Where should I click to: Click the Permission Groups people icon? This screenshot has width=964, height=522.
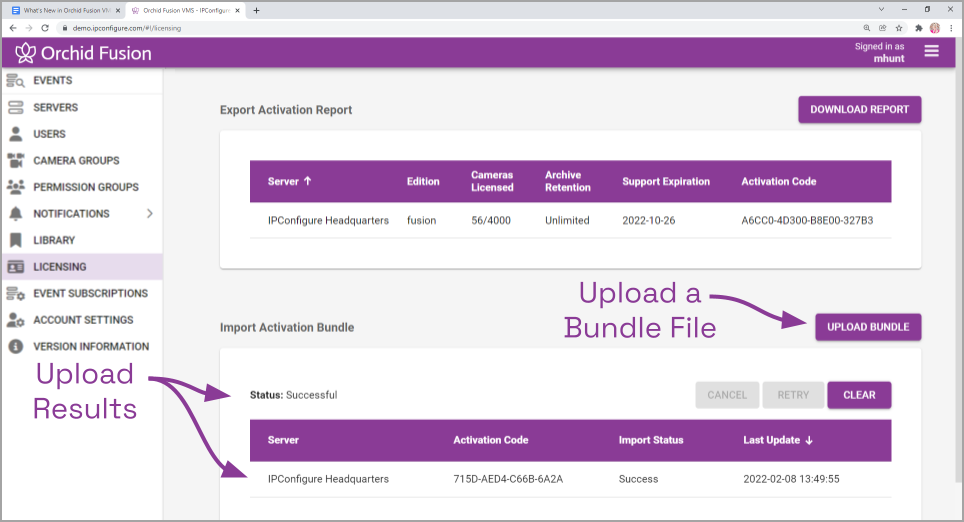coord(15,187)
